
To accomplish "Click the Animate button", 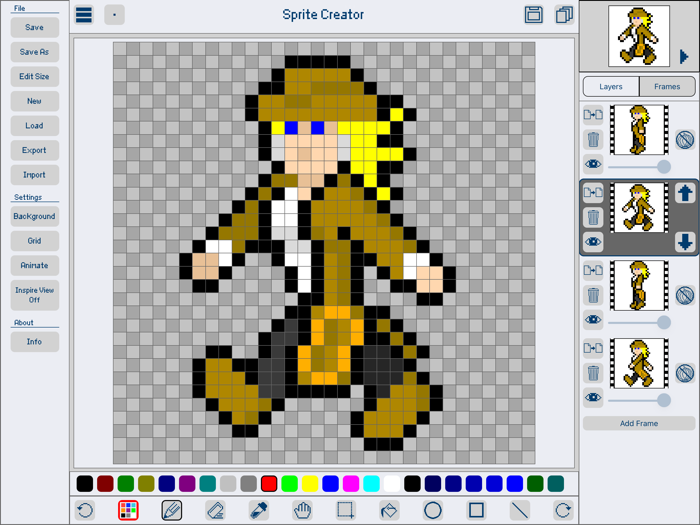I will [34, 265].
